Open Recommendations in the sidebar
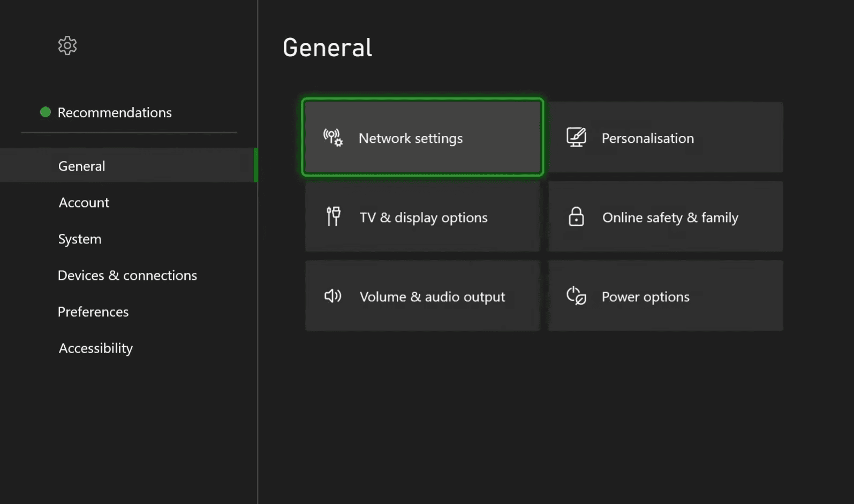The width and height of the screenshot is (854, 504). click(x=115, y=112)
